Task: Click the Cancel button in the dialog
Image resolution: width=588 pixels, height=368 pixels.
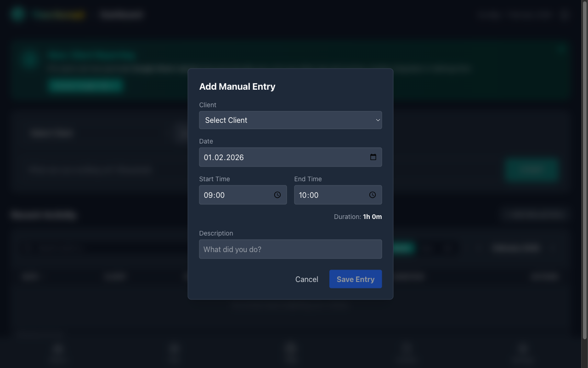Action: coord(306,279)
